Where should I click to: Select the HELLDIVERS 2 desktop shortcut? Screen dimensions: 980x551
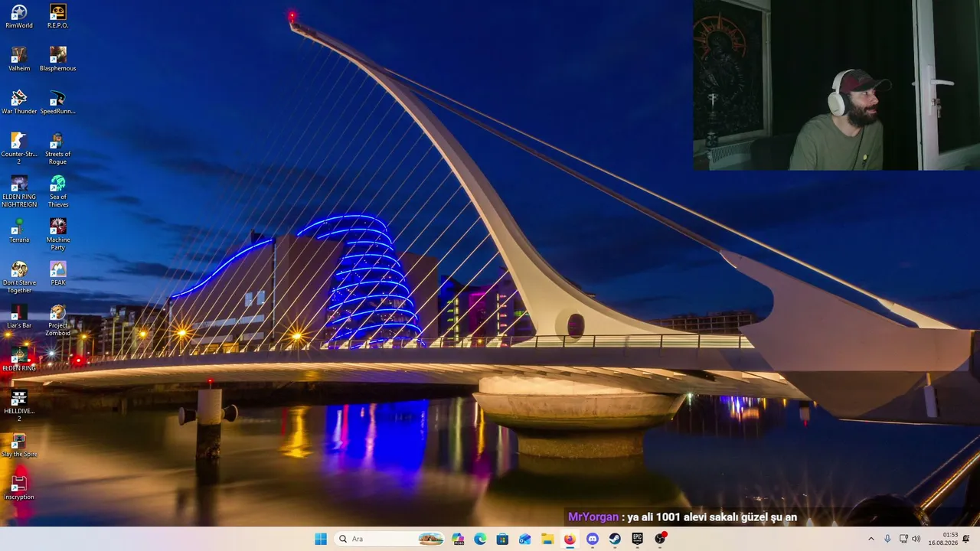pyautogui.click(x=19, y=406)
